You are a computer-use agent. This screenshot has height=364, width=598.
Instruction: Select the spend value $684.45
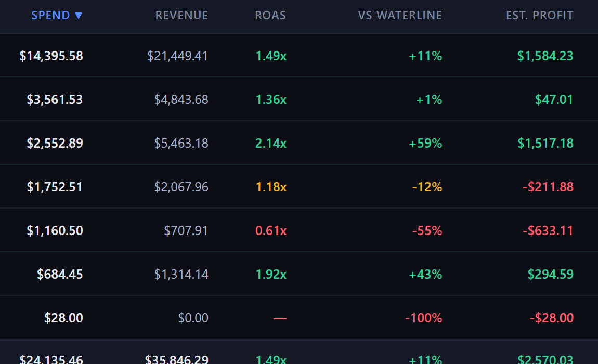[x=60, y=274]
